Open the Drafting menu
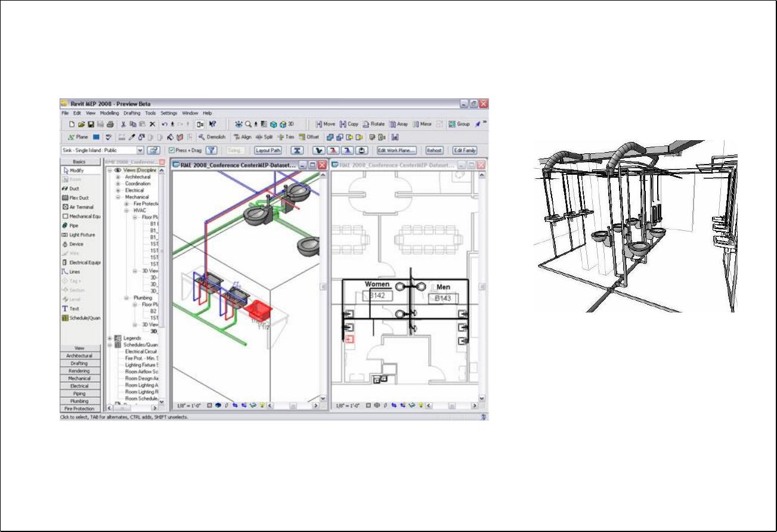 tap(132, 113)
